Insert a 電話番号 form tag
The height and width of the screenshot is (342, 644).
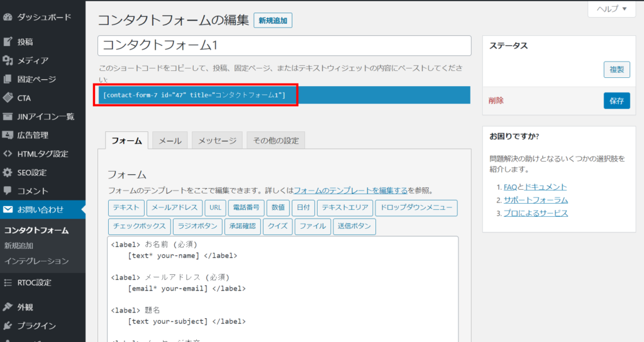click(246, 207)
